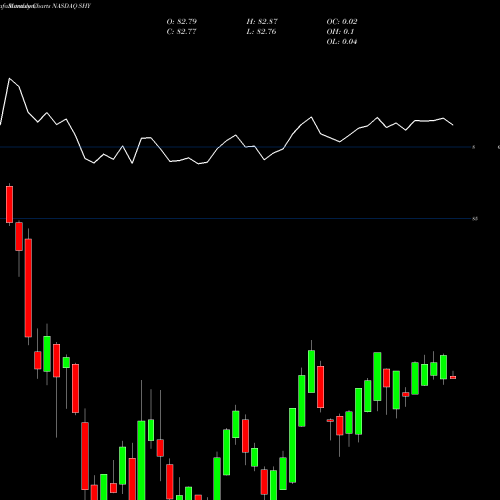Select the rightmost small red candle
The height and width of the screenshot is (500, 500).
(453, 377)
